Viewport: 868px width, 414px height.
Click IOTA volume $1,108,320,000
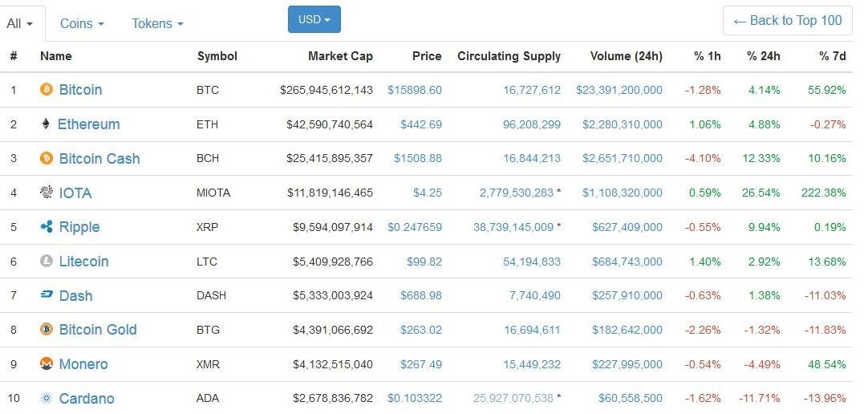[623, 193]
